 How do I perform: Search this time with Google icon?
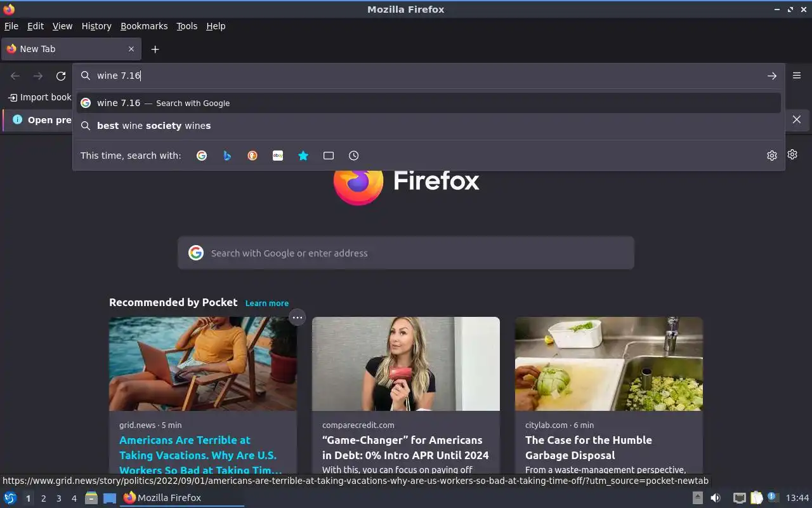click(202, 156)
